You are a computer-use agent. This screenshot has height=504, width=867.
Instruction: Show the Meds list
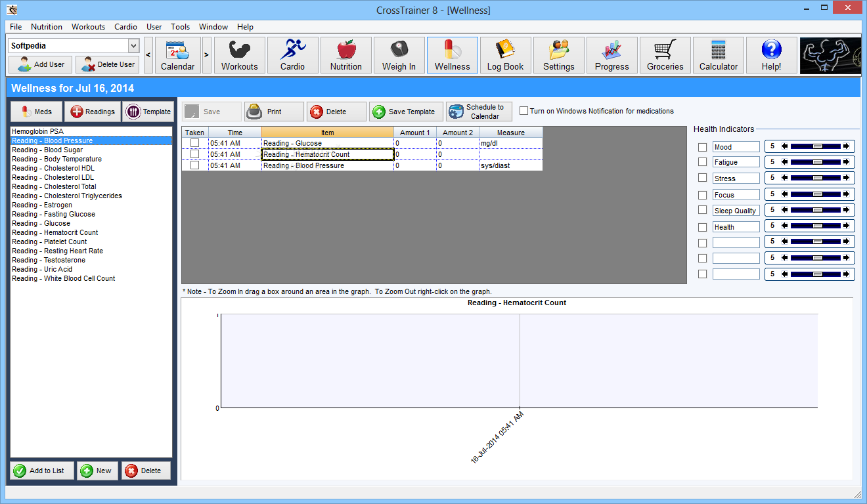[x=36, y=112]
